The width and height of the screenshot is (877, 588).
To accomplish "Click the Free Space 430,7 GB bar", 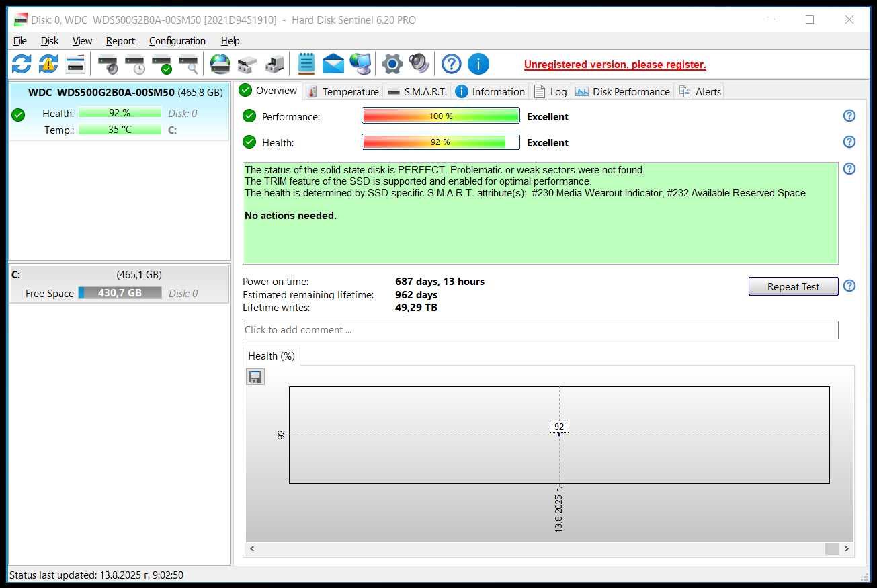I will (120, 293).
